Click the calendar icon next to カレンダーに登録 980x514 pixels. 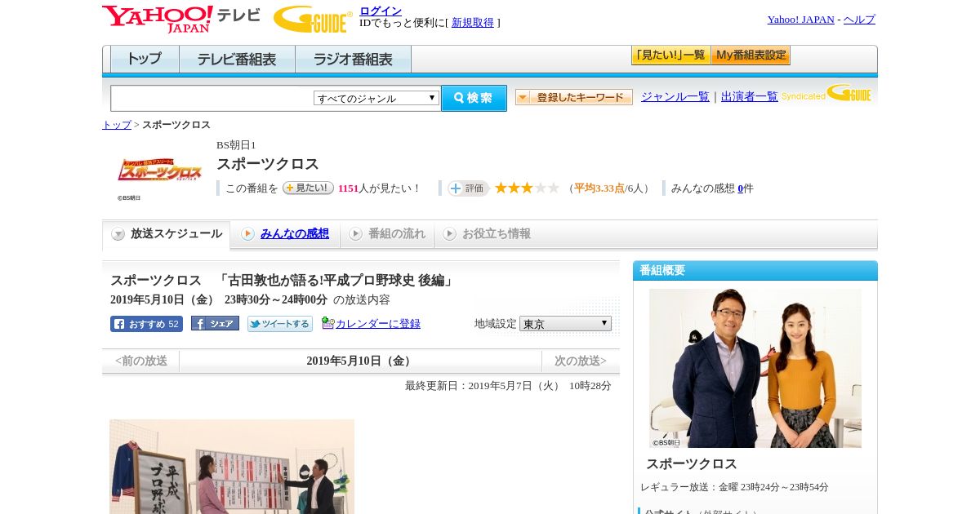pyautogui.click(x=327, y=323)
